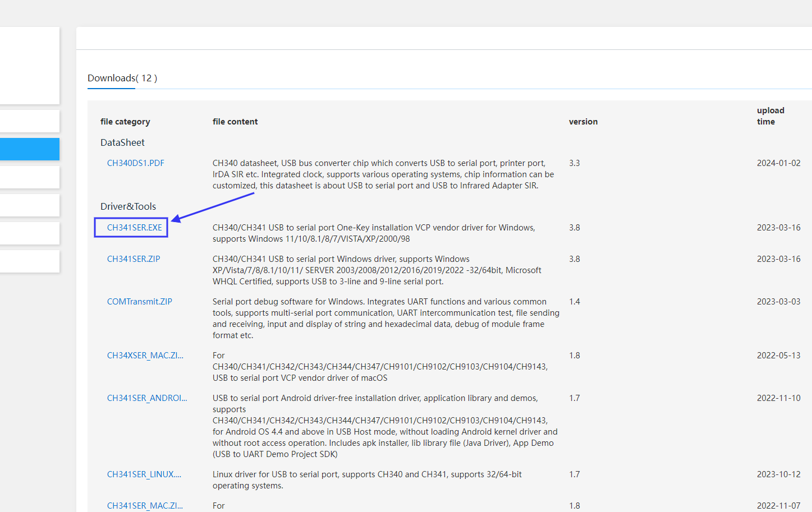The image size is (812, 512).
Task: Click the CH341SER_MAC.ZI... link at bottom
Action: [145, 505]
